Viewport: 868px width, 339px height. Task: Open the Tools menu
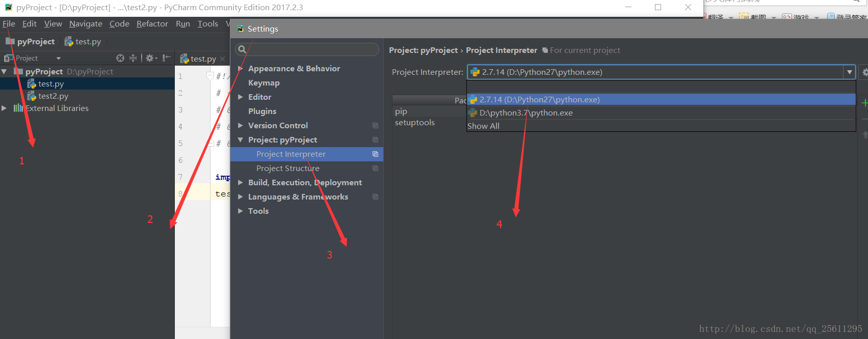pyautogui.click(x=207, y=24)
